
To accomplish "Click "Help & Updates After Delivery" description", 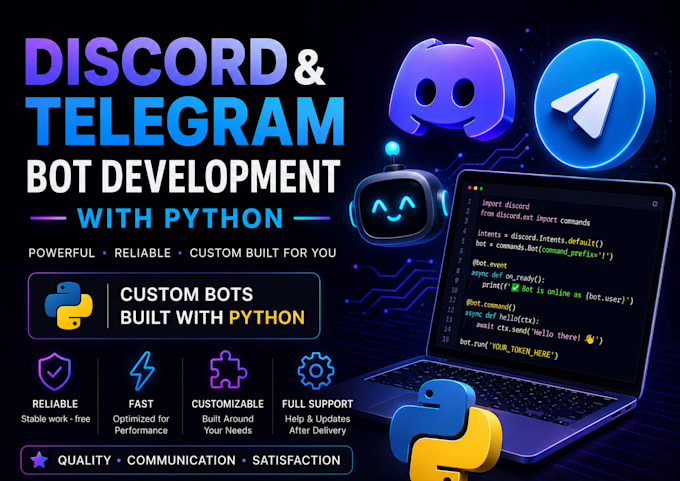I will click(x=317, y=425).
